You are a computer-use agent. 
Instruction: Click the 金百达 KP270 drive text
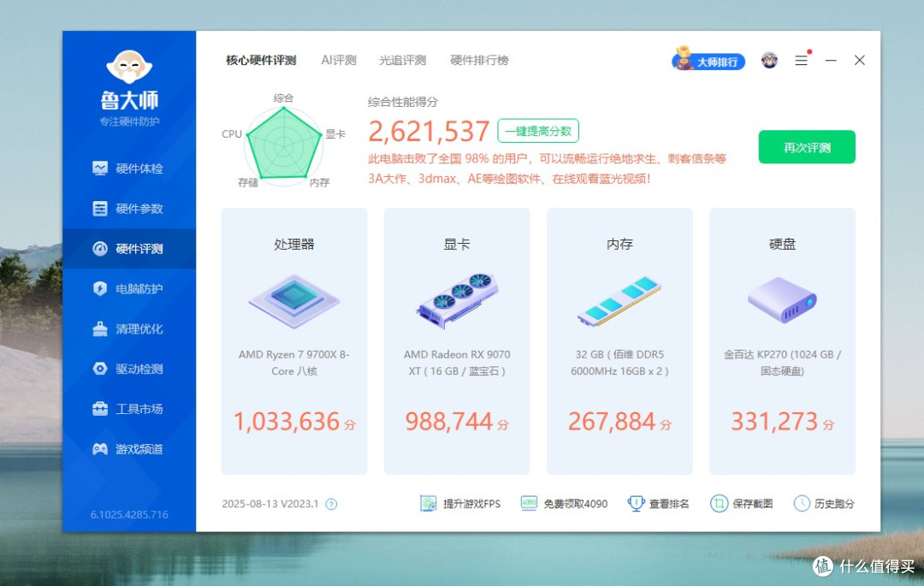[782, 363]
